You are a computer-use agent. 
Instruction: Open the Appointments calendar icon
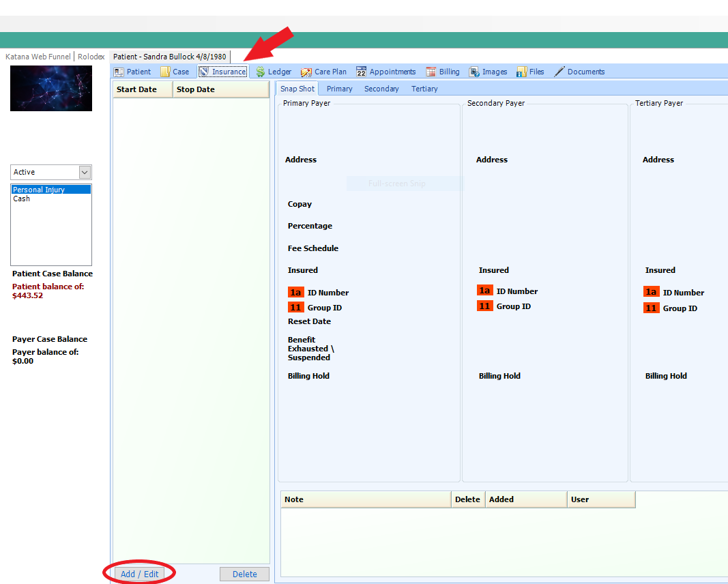pos(362,72)
